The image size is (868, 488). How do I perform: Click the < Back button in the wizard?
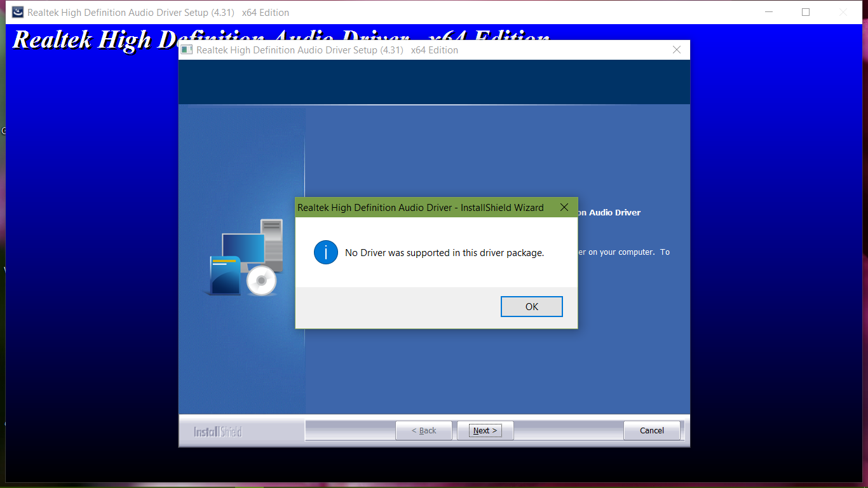[424, 430]
